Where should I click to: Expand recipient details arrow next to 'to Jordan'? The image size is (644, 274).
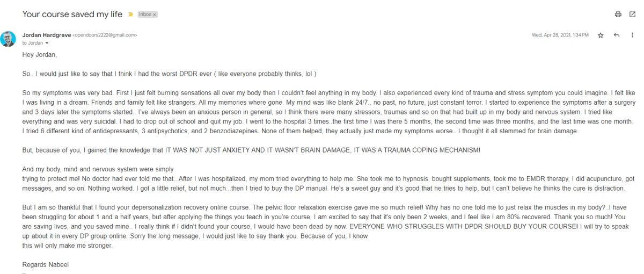tap(47, 43)
